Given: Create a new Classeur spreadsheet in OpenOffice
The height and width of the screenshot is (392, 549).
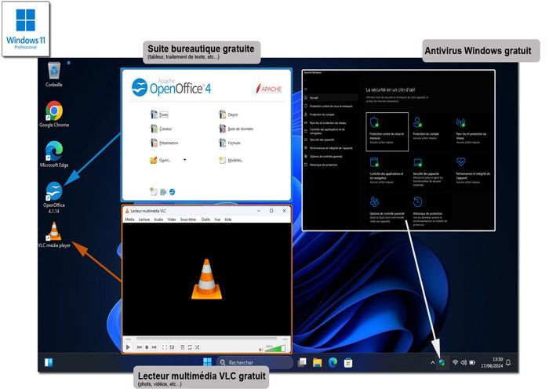Looking at the screenshot, I should pyautogui.click(x=161, y=129).
